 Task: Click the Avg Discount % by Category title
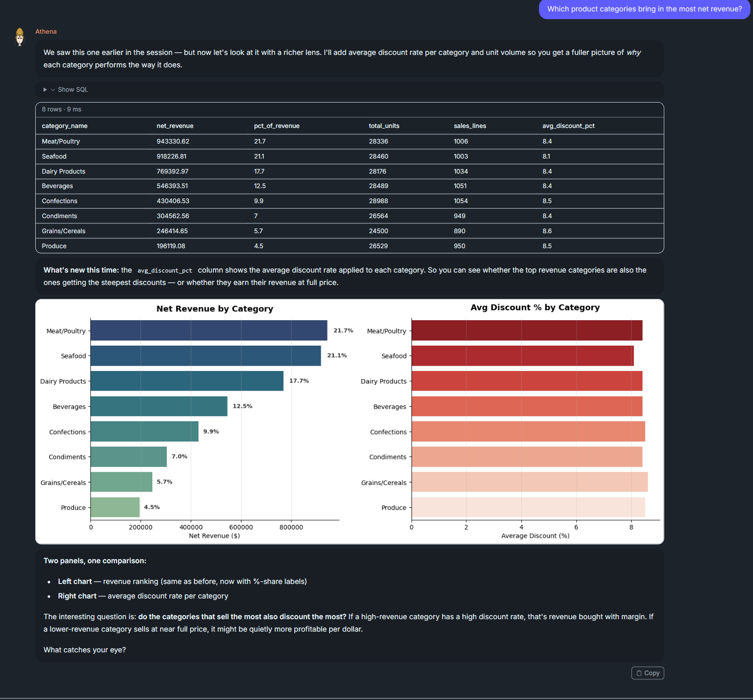pos(535,308)
